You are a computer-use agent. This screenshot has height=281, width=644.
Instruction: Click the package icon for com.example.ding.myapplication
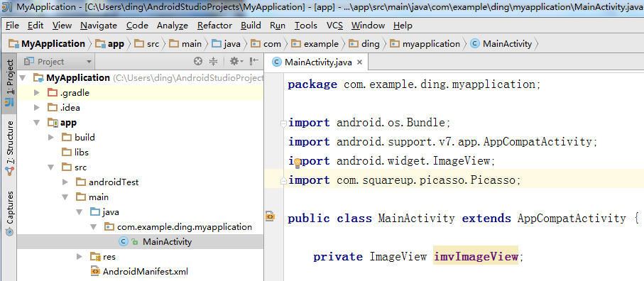pyautogui.click(x=109, y=227)
